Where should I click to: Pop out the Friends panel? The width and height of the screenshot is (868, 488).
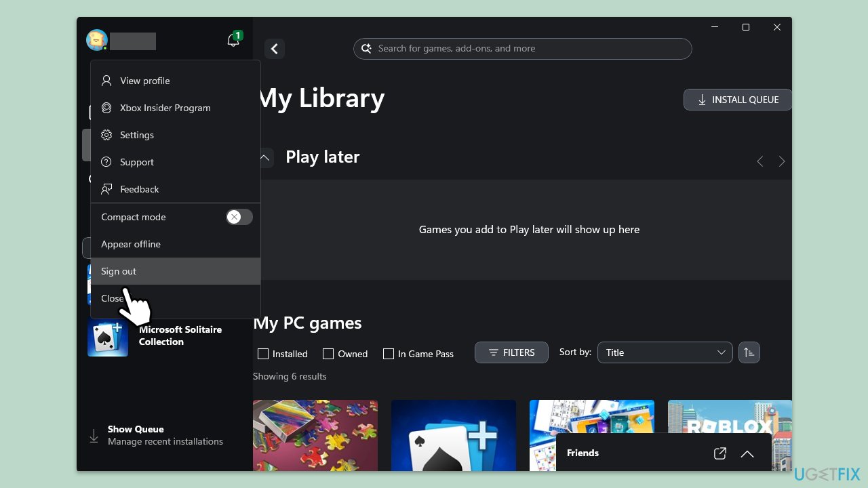720,453
